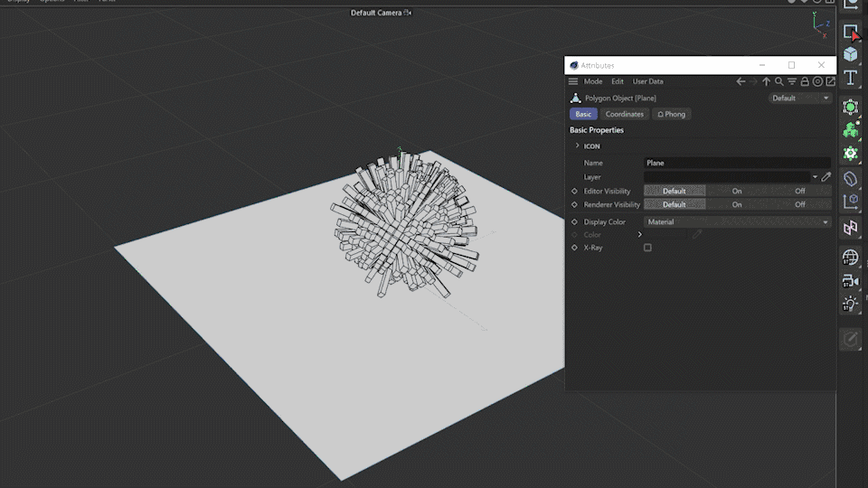
Task: Go back with Attributes left arrow
Action: coord(741,81)
